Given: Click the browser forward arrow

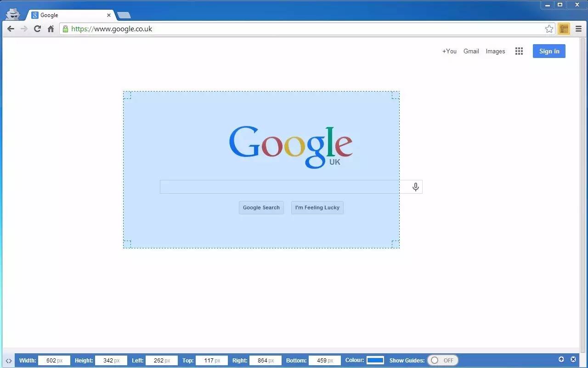Looking at the screenshot, I should pyautogui.click(x=24, y=29).
